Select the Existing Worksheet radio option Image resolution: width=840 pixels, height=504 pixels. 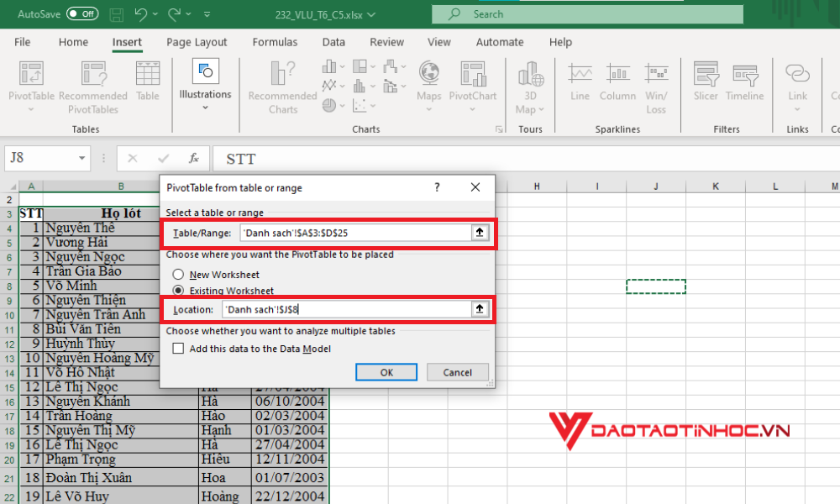[x=178, y=291]
